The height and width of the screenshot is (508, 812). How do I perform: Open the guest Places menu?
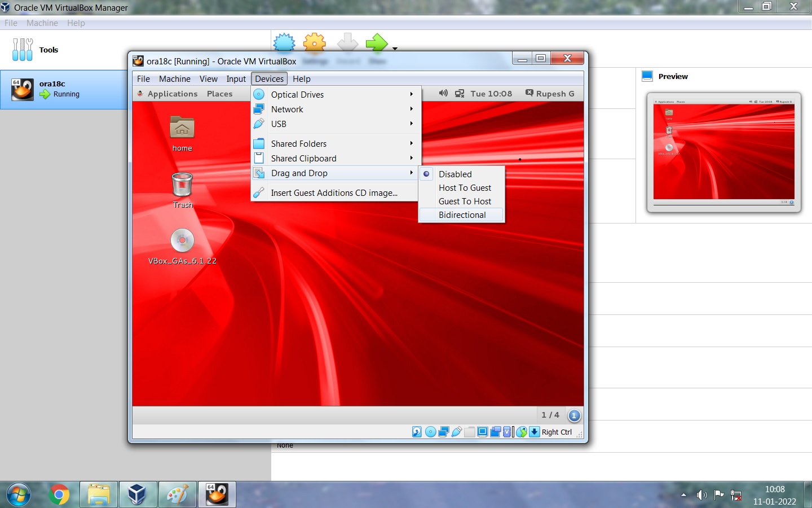coord(219,94)
